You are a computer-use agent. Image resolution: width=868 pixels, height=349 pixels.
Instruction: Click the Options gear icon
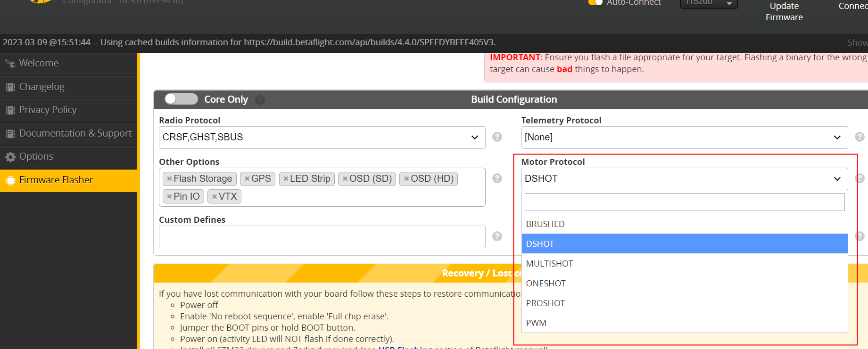tap(10, 157)
